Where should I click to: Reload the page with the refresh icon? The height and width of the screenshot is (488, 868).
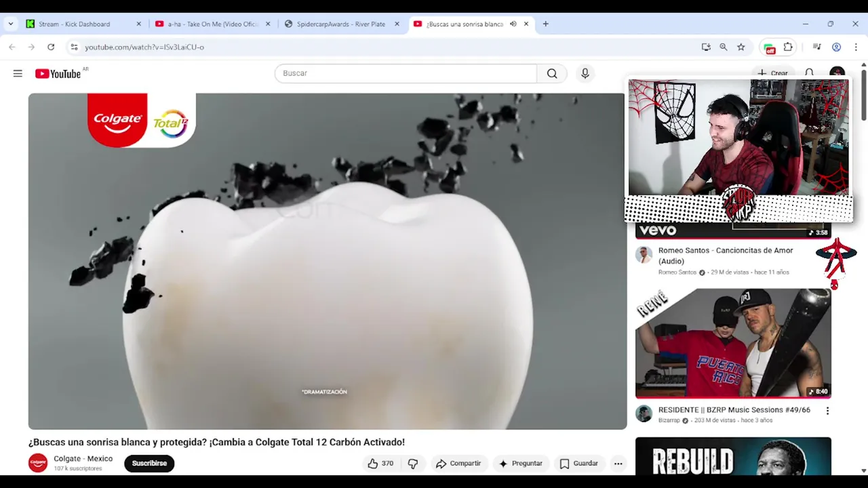pyautogui.click(x=51, y=47)
